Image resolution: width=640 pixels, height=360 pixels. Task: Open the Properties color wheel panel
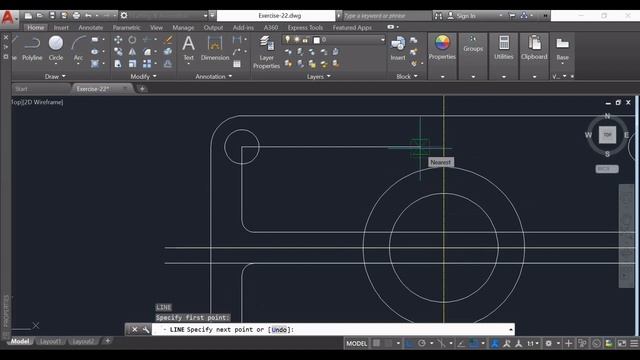pos(442,48)
